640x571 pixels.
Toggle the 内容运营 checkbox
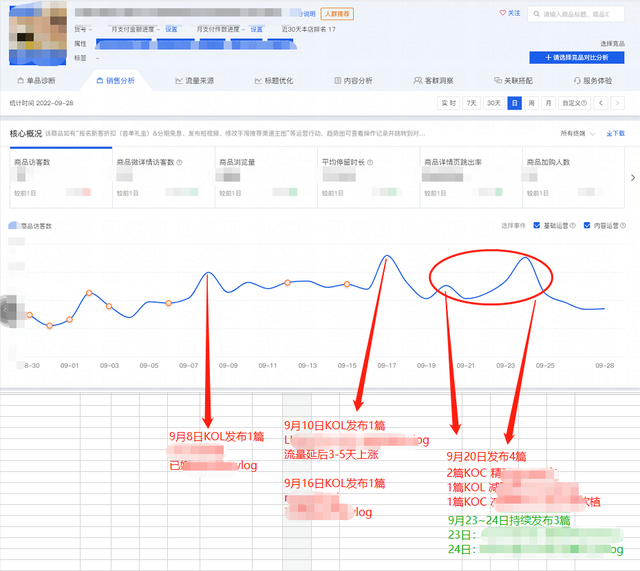click(x=587, y=225)
